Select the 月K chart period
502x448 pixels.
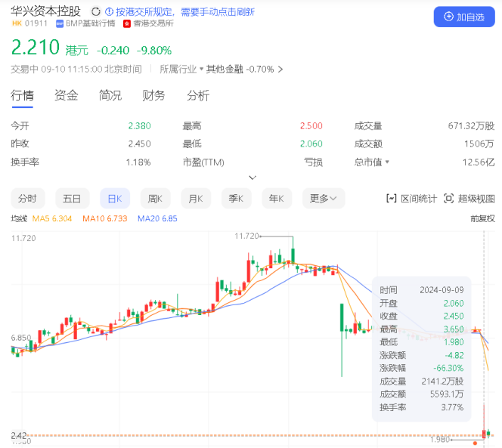point(196,199)
